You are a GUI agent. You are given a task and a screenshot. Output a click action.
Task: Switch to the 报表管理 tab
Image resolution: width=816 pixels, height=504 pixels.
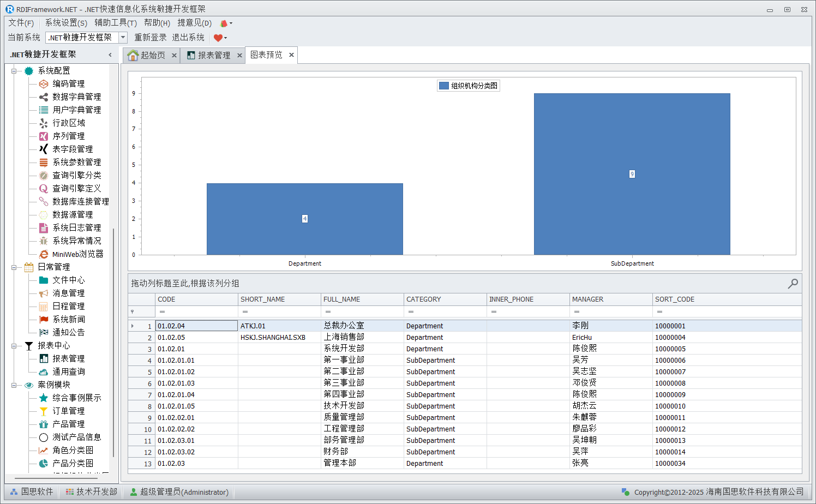tap(213, 56)
